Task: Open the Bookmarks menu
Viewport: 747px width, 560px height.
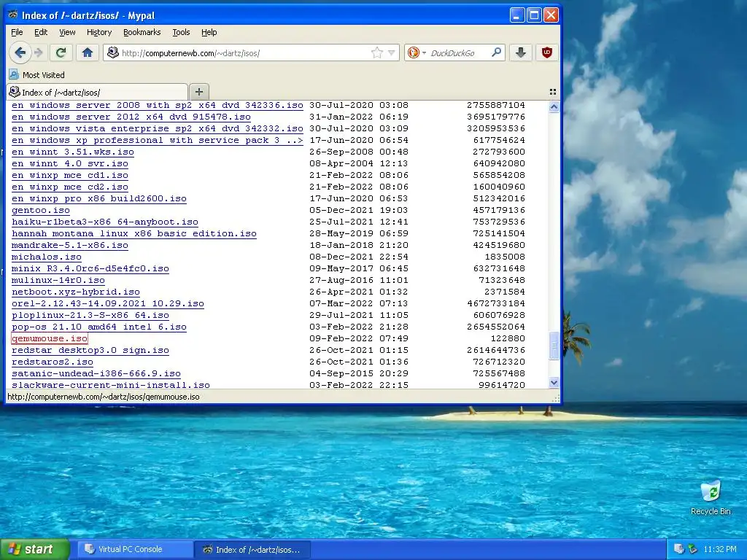Action: click(142, 32)
